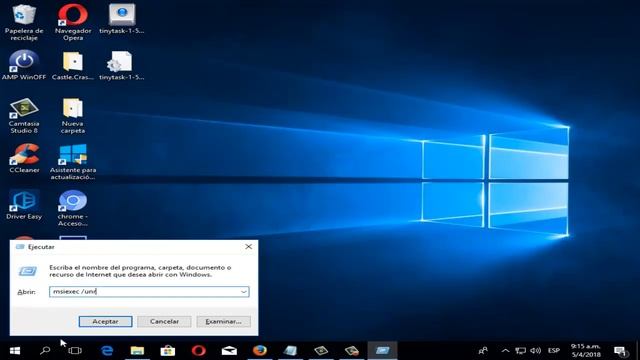Show hidden tray icons chevron
640x360 pixels.
(x=505, y=351)
